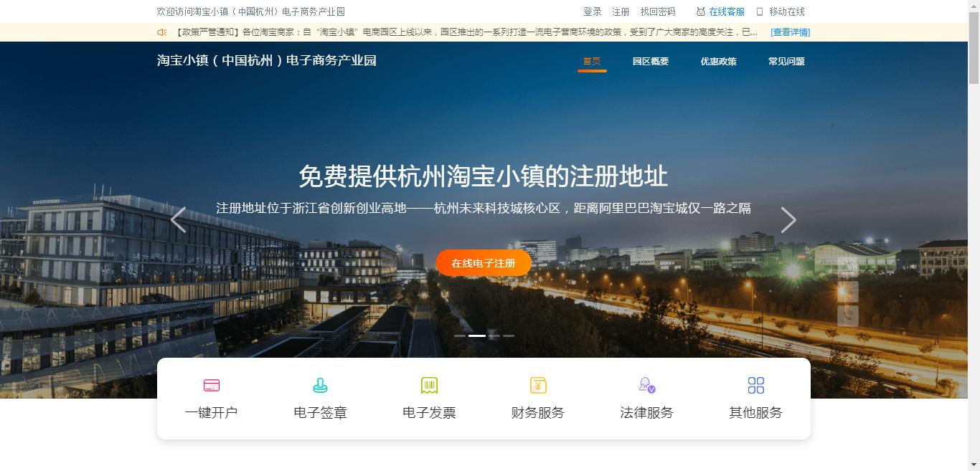Open the 电子发票 invoice icon
The width and height of the screenshot is (980, 471).
click(429, 385)
